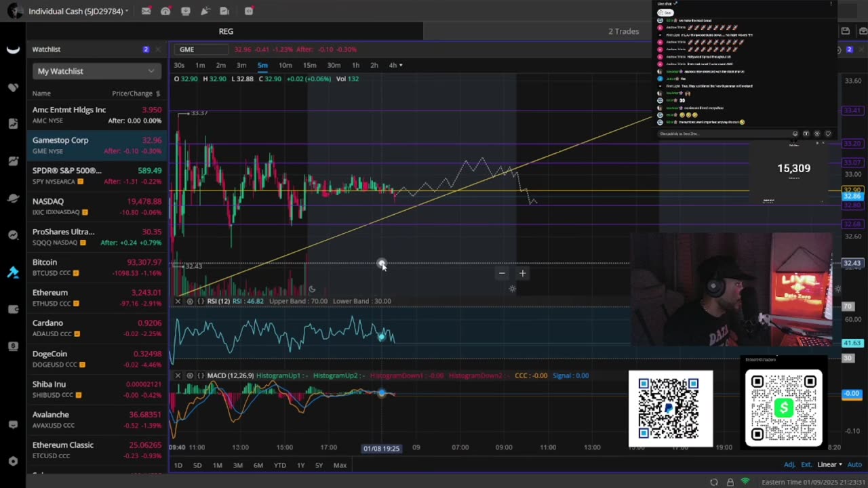This screenshot has height=488, width=868.
Task: Select Amc Entmt Hldgs Inc in watchlist
Action: (97, 115)
